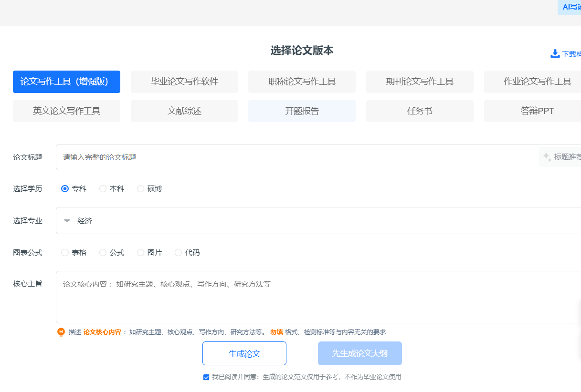
Task: Click the 论文标题 input field
Action: click(x=286, y=156)
